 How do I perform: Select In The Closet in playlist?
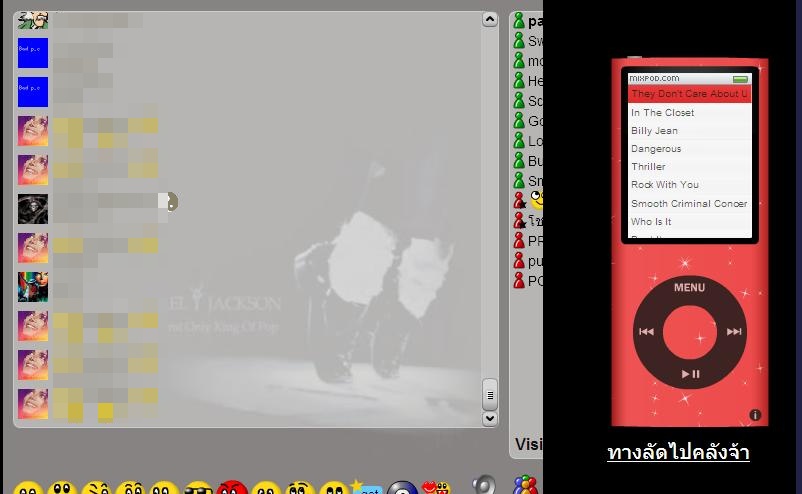coord(689,113)
